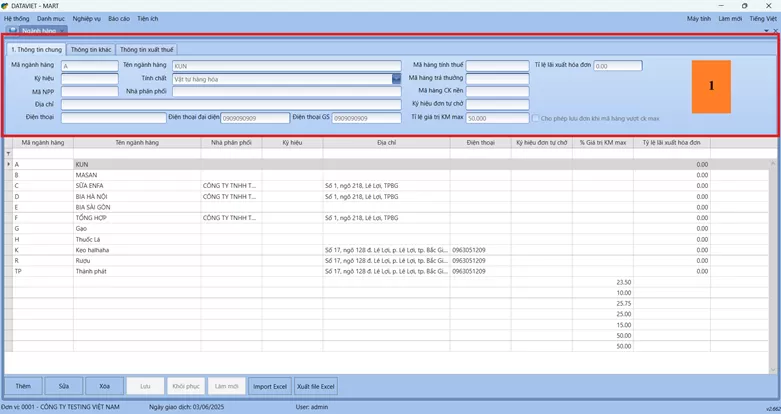The width and height of the screenshot is (781, 414).
Task: Expand the Tính chất dropdown
Action: click(396, 78)
